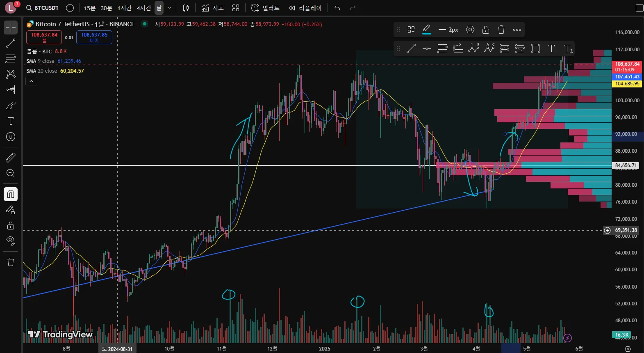Pick horizontal line in favorites toolbar
Viewport: 644px width, 353px height.
pos(427,48)
